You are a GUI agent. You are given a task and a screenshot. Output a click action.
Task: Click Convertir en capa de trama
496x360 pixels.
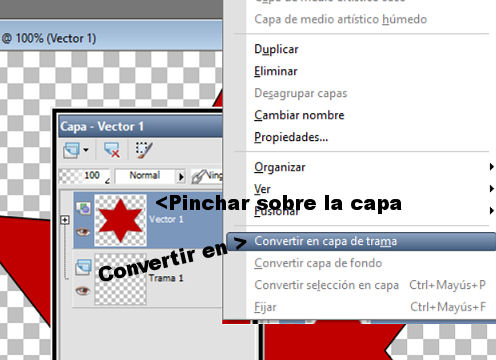361,241
